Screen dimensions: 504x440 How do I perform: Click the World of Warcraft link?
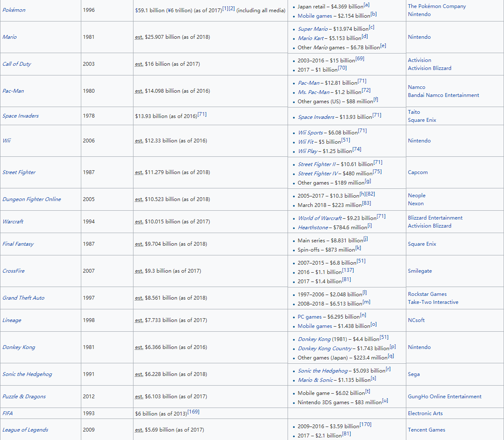320,218
